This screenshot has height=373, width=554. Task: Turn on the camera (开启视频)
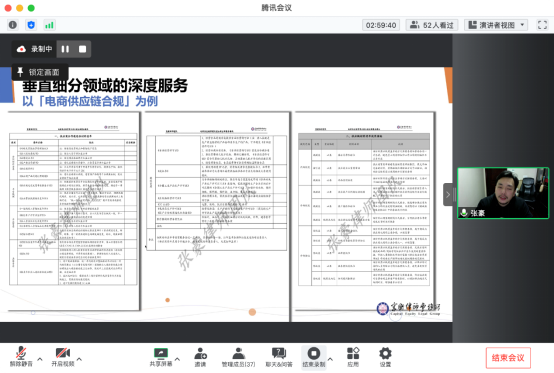63,357
